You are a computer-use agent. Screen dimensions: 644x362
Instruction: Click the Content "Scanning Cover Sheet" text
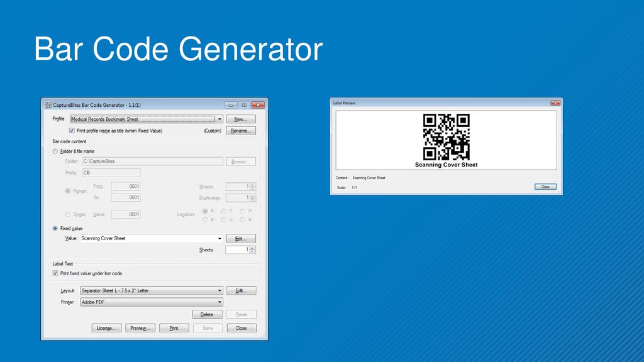(x=369, y=178)
